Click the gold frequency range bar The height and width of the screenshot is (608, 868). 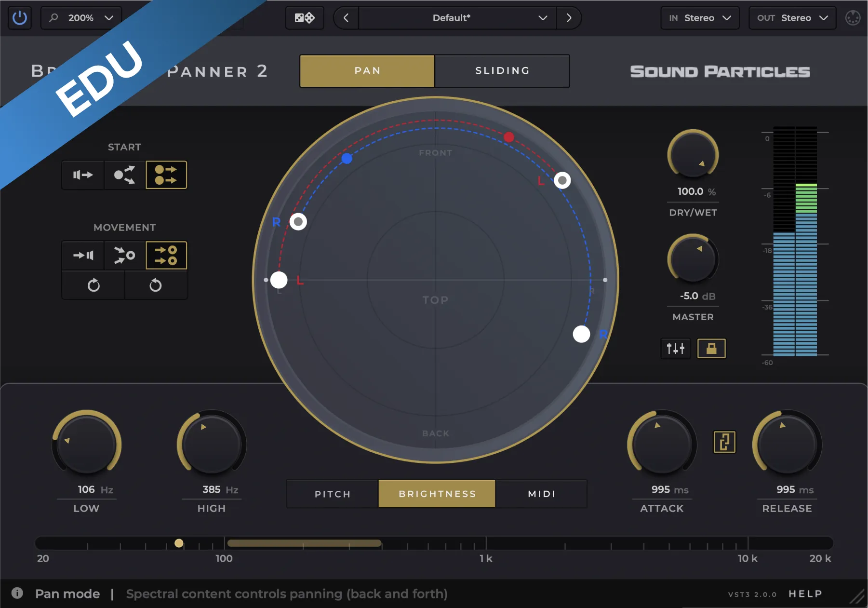pos(305,543)
